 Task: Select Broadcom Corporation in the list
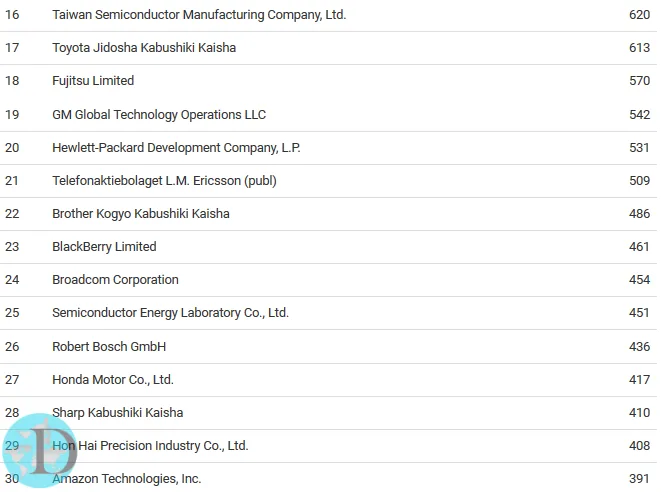pos(115,280)
